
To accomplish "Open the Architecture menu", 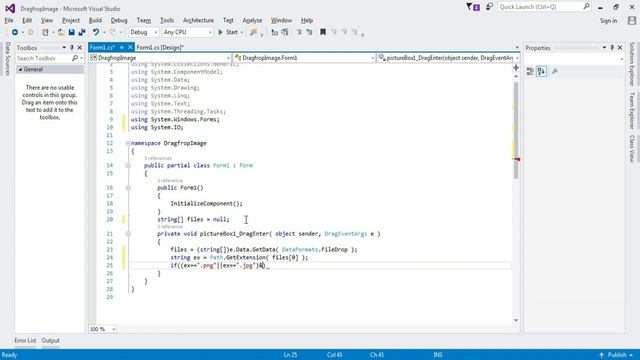I will [198, 20].
